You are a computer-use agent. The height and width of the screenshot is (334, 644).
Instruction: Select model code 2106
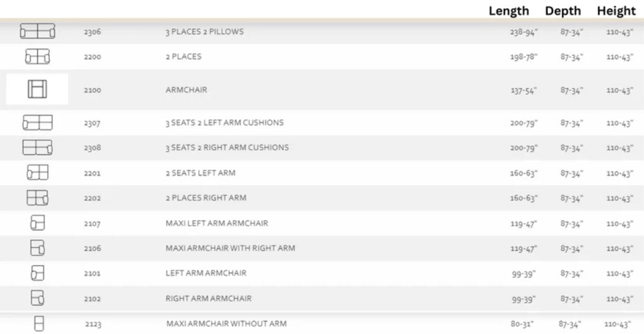[x=92, y=248]
